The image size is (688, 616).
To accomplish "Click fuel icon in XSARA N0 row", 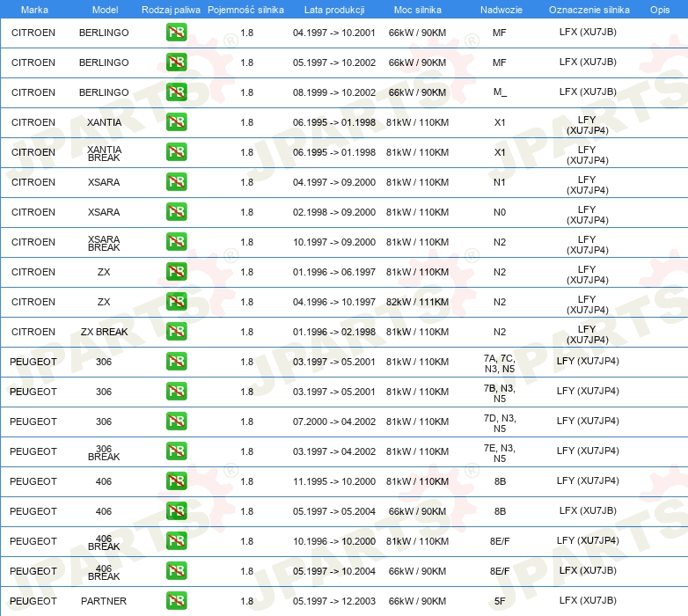I will click(x=176, y=211).
